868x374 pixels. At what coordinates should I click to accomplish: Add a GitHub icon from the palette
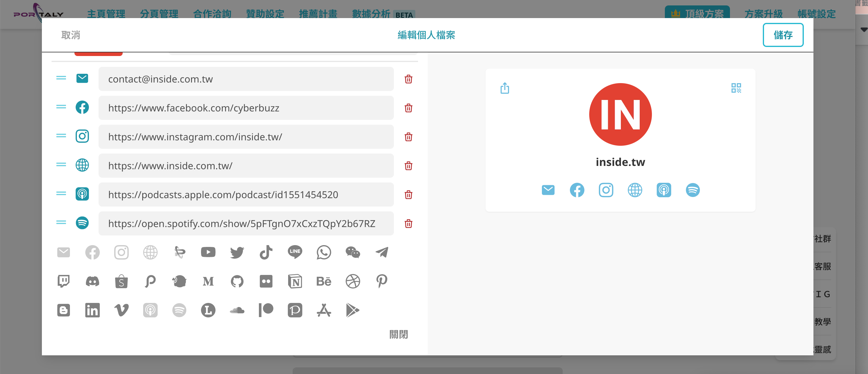coord(237,281)
